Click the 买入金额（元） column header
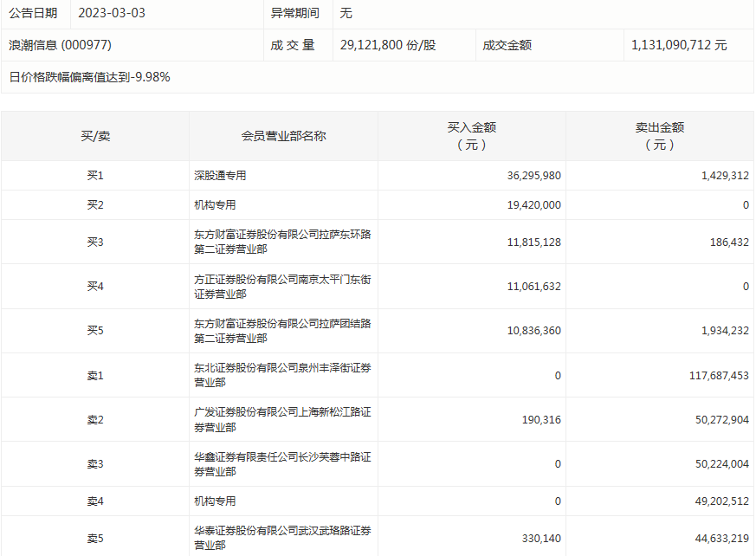756x556 pixels. coord(472,136)
